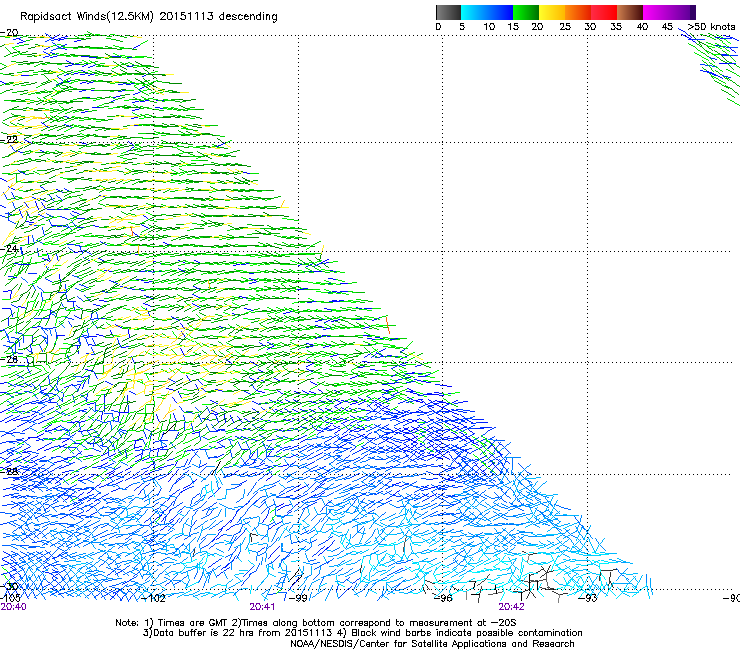The width and height of the screenshot is (740, 650).
Task: Click the Rapidscat Winds title text
Action: (149, 17)
